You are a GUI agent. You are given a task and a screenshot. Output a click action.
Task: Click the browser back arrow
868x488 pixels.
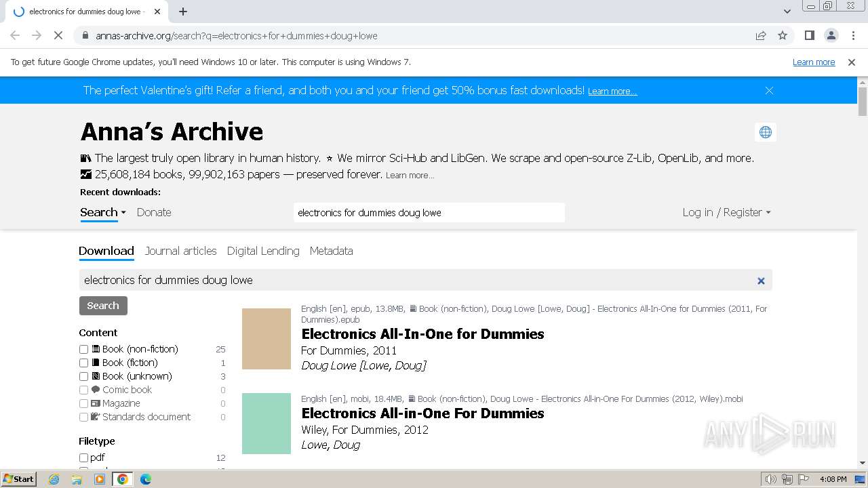[15, 35]
